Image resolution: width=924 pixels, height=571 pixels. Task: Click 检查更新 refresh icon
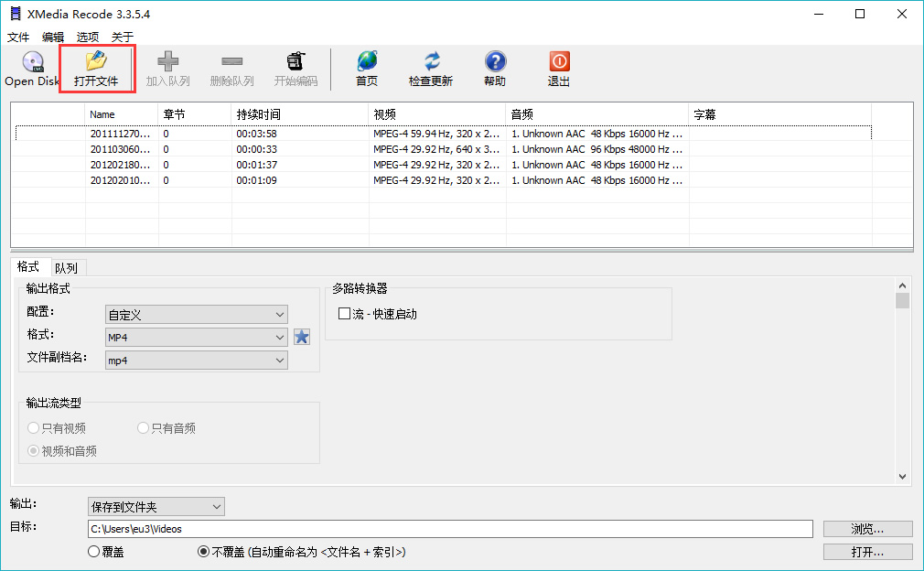coord(432,60)
